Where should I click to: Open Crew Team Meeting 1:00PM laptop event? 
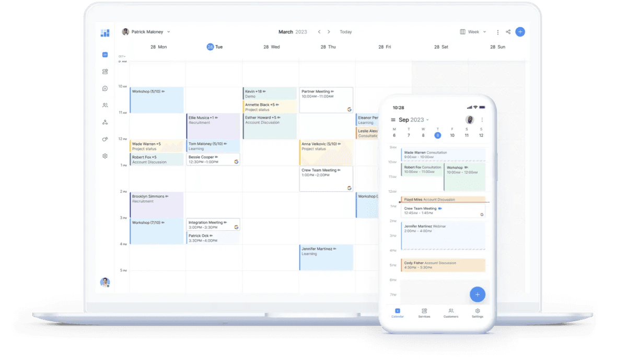(x=326, y=179)
